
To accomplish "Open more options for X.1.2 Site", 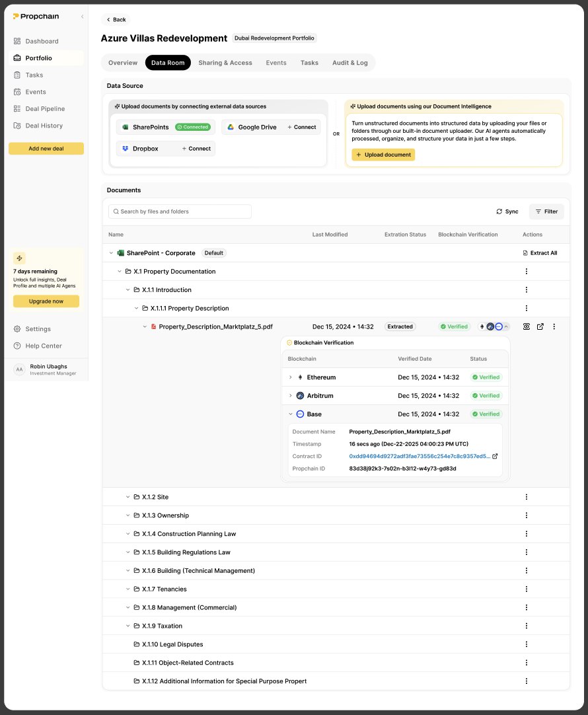I will pos(527,497).
